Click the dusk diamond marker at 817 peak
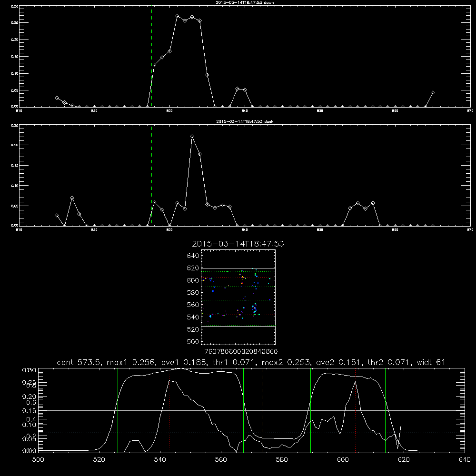Viewport: 476px width, 476px height. (x=72, y=198)
